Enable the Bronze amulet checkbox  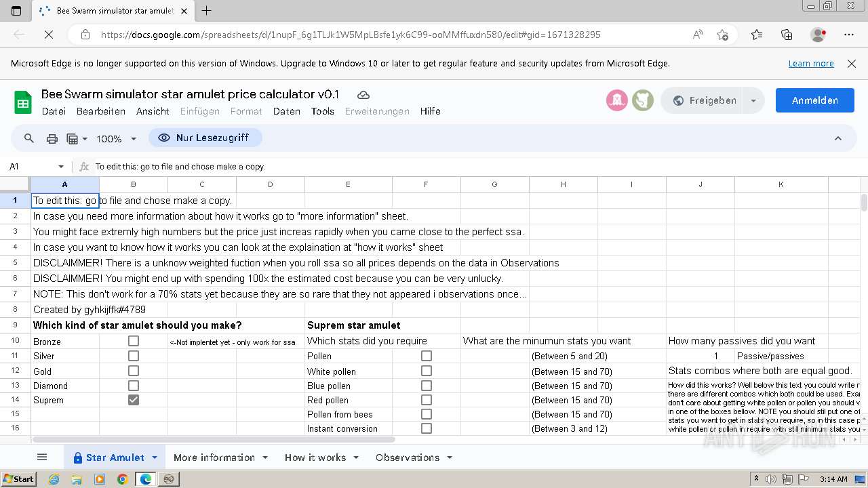134,342
